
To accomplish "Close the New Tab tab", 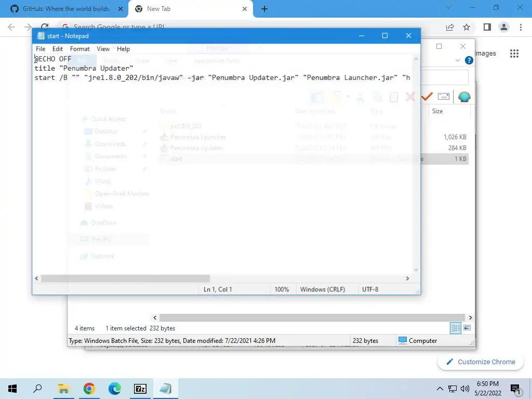I will [x=245, y=9].
